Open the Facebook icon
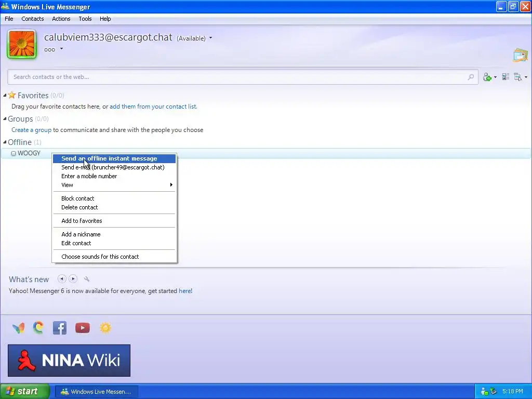532x399 pixels. pos(60,328)
